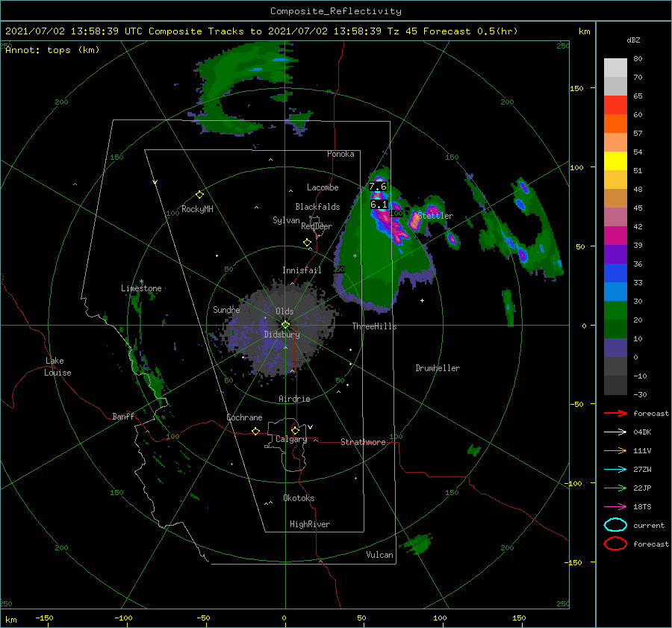The height and width of the screenshot is (628, 672).
Task: Click the Annot: tops (km) label
Action: (52, 50)
